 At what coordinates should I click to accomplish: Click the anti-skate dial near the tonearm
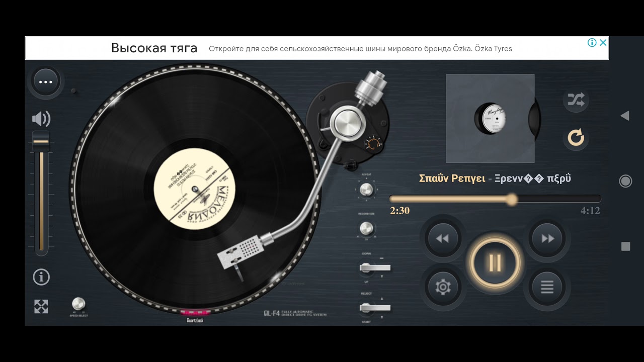pos(373,143)
